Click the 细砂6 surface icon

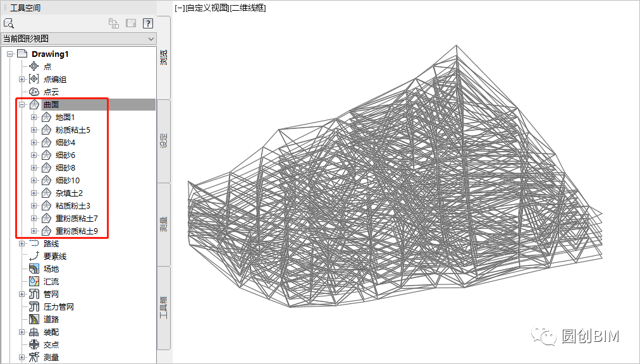pyautogui.click(x=46, y=155)
